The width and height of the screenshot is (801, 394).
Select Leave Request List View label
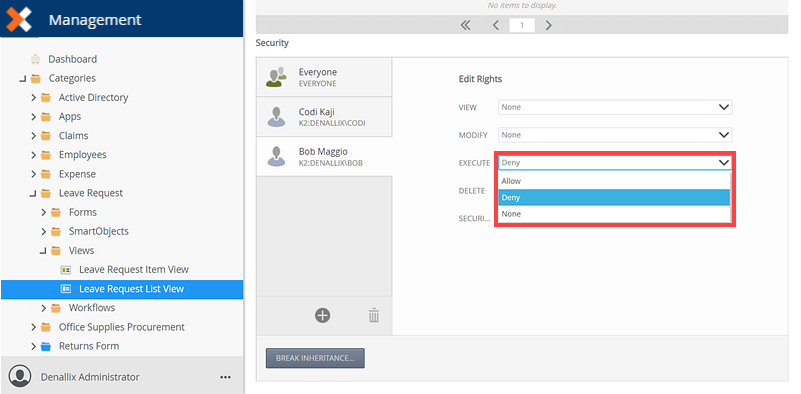131,289
